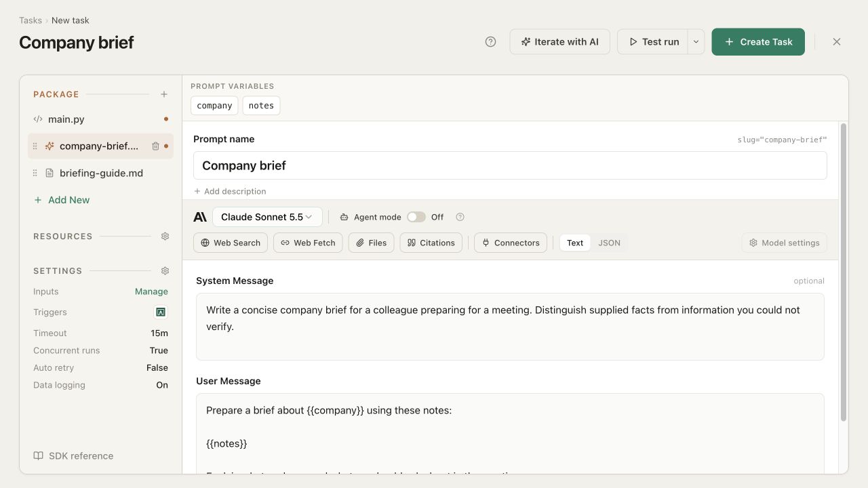
Task: Open Model settings
Action: click(785, 243)
